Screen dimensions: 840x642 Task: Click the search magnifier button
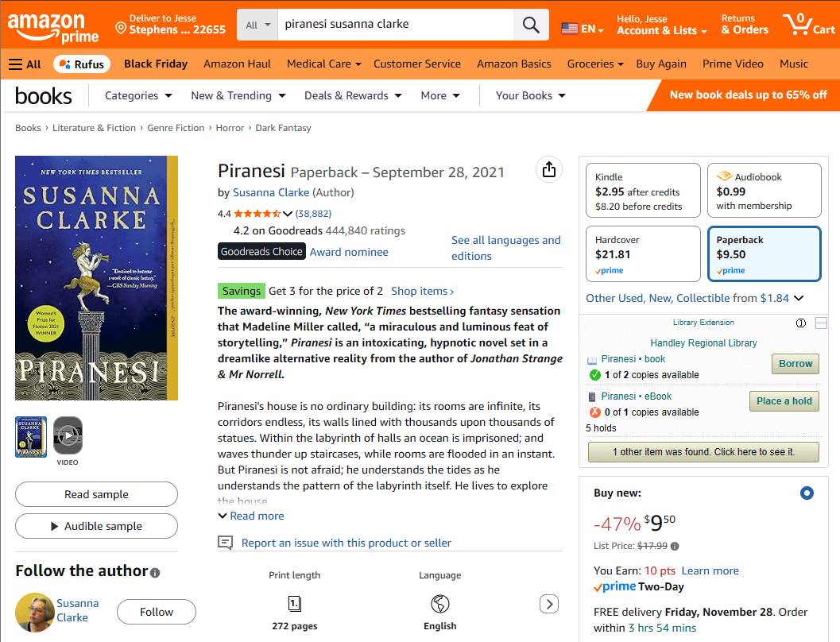[531, 25]
